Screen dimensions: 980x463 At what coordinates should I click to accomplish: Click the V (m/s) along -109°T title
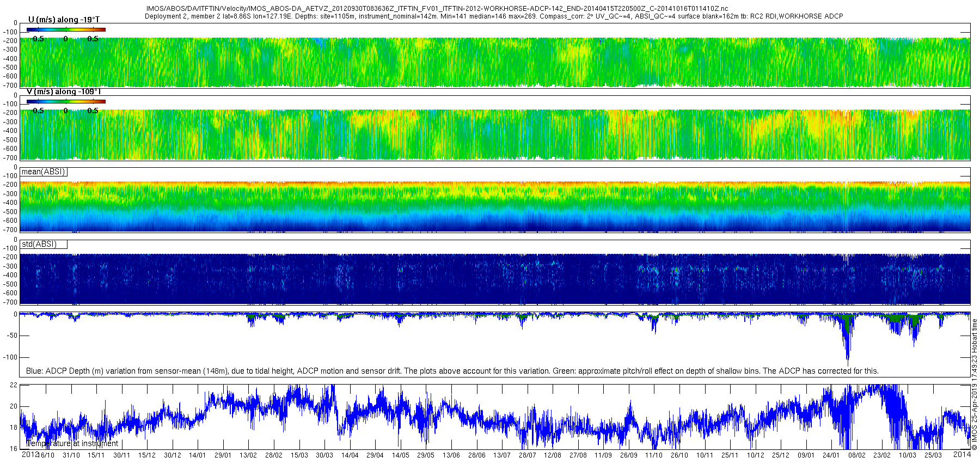[64, 92]
